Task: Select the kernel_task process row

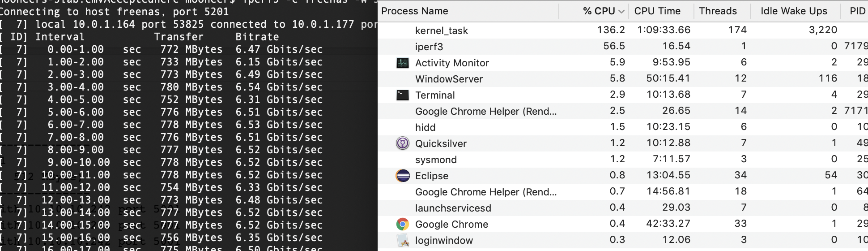Action: tap(623, 30)
